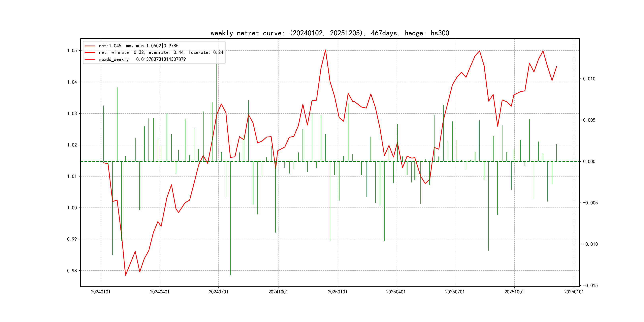
Task: Click the 20250101 x-axis label
Action: pos(338,292)
